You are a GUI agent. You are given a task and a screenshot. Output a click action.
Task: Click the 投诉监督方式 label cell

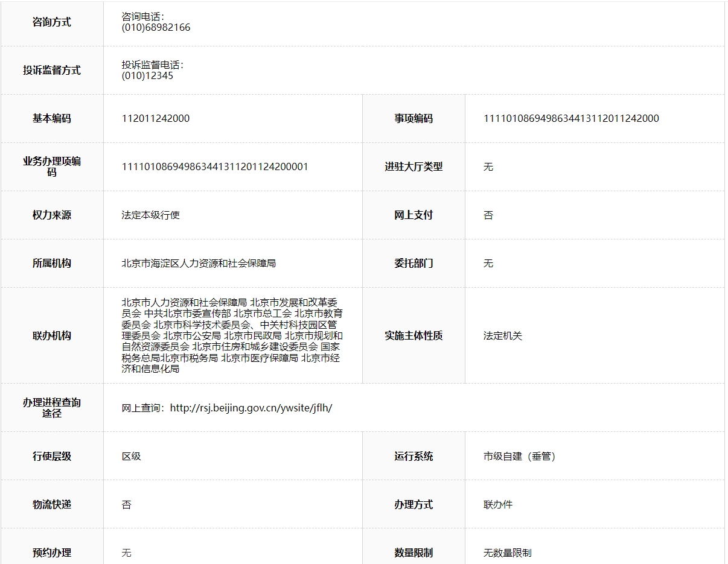[x=52, y=71]
